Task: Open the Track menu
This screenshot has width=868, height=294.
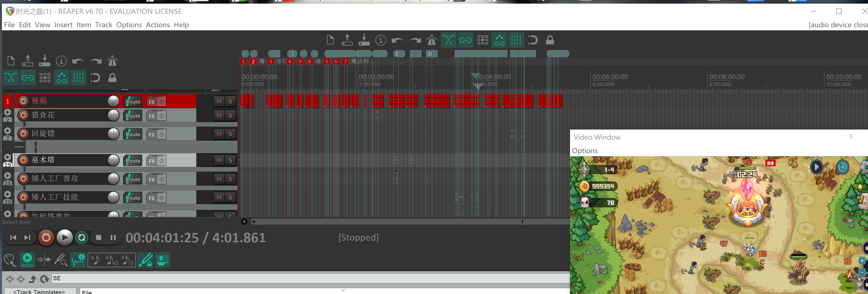Action: pyautogui.click(x=103, y=25)
